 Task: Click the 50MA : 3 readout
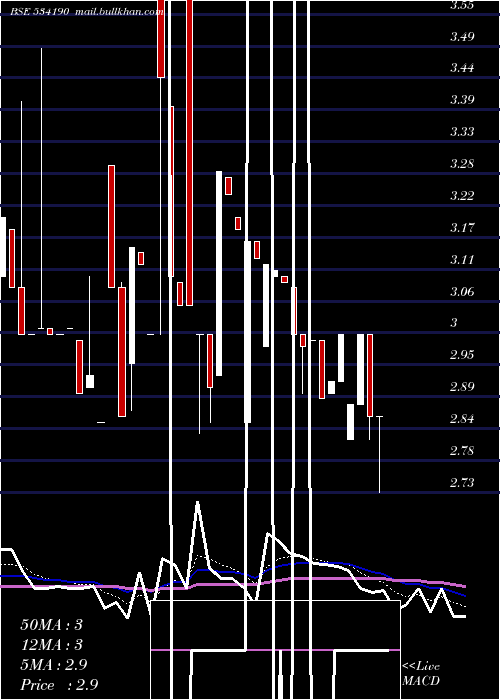pos(52,625)
